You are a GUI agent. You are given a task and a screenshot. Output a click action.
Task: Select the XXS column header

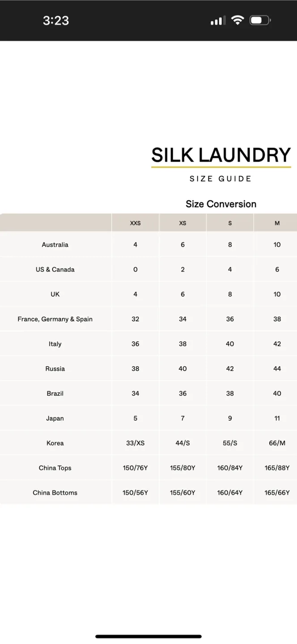(x=135, y=223)
